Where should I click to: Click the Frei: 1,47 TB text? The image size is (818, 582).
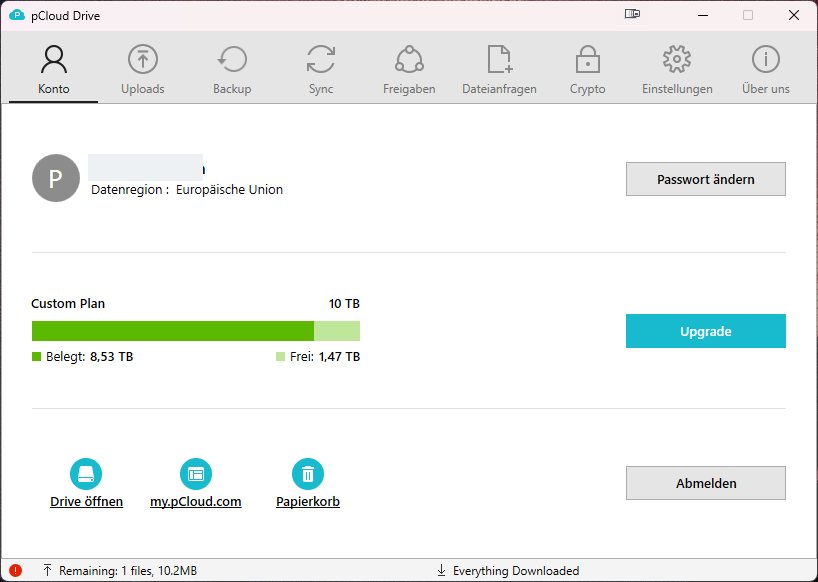tap(325, 357)
